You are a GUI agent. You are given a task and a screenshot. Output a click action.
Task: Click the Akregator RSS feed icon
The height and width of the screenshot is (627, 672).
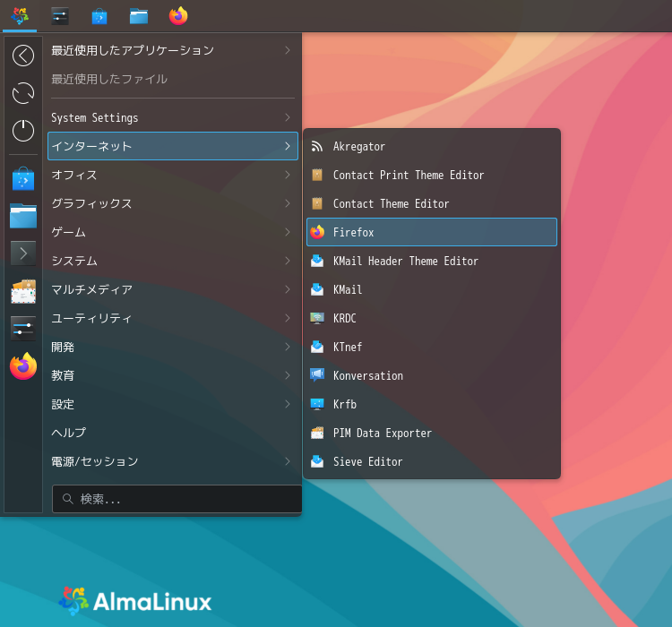[x=316, y=147]
